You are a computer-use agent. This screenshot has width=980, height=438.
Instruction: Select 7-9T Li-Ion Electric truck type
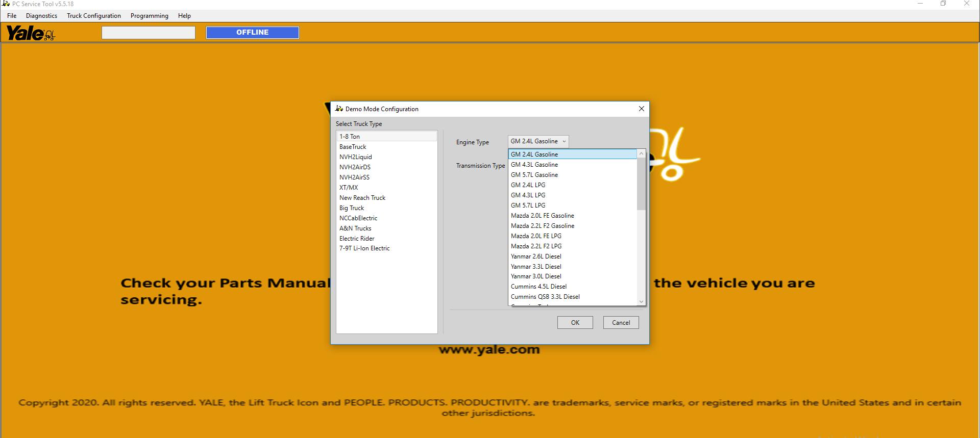pos(386,248)
